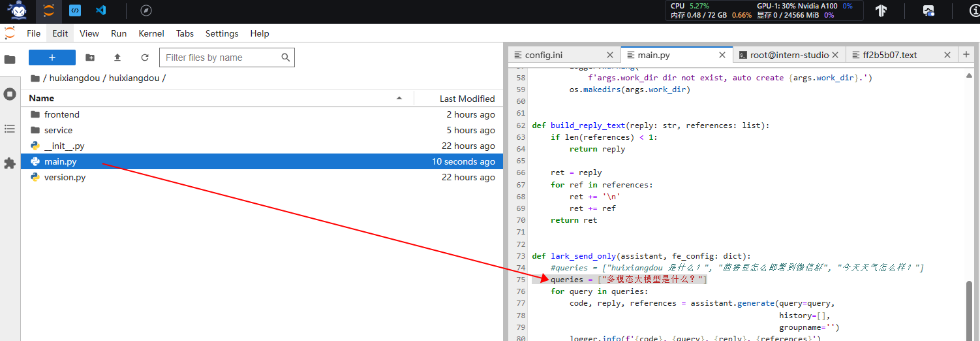Open the compass explore icon
The image size is (980, 341).
tap(147, 10)
